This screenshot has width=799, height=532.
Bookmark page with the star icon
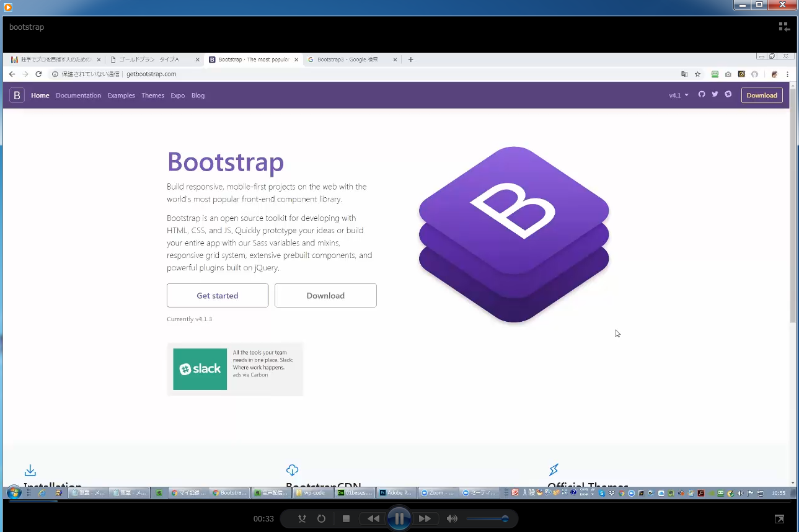point(697,74)
